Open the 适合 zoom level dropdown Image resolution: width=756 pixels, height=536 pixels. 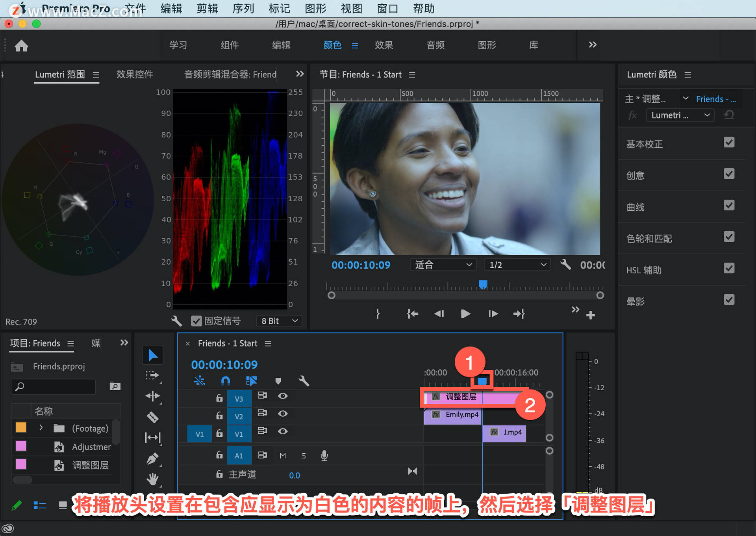(443, 265)
